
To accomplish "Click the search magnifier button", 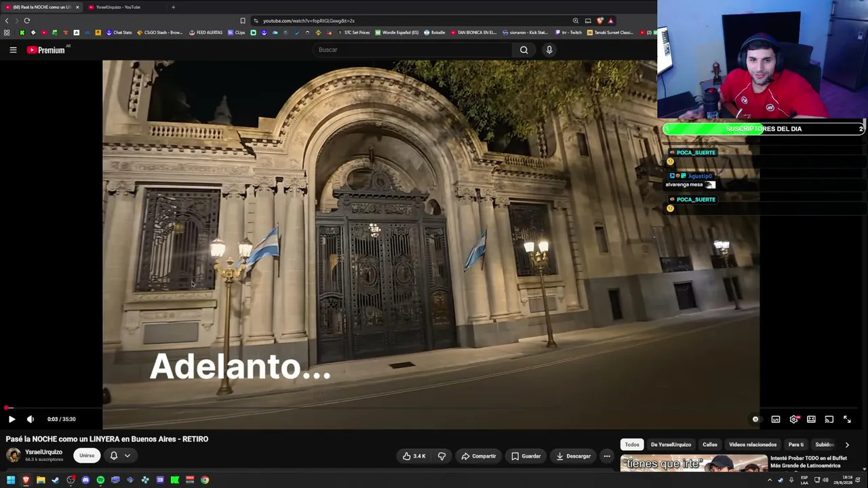I will (x=524, y=49).
